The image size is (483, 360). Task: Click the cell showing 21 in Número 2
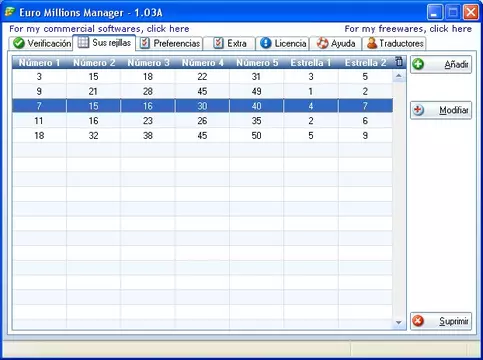click(x=94, y=91)
